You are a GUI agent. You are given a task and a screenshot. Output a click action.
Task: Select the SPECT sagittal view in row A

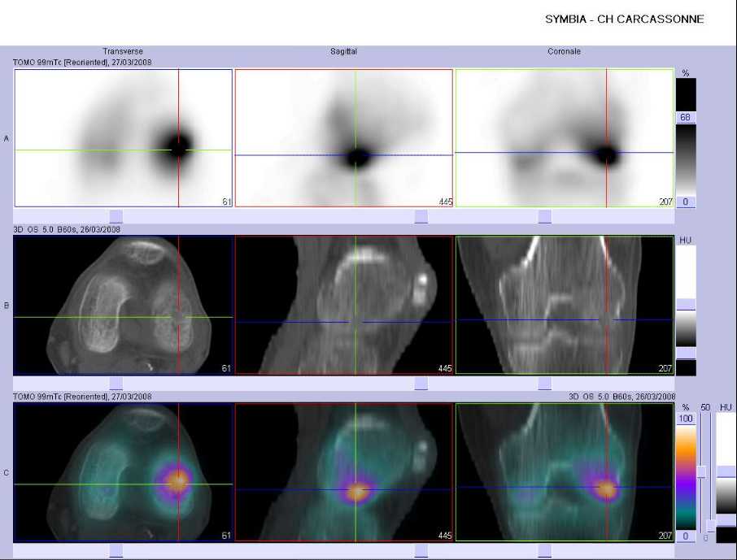(x=343, y=138)
